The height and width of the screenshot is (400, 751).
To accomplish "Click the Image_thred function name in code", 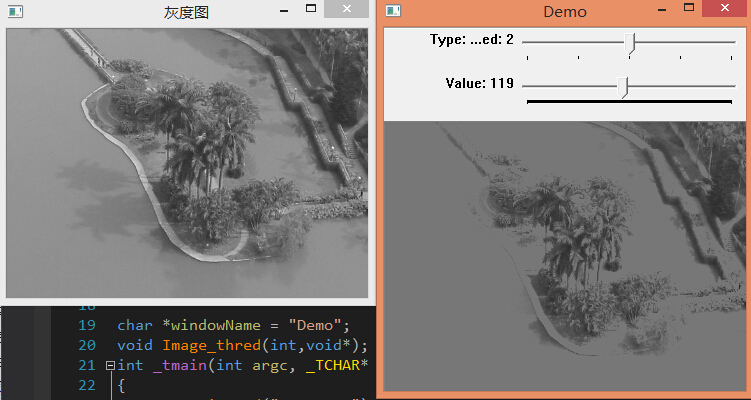I will 212,345.
